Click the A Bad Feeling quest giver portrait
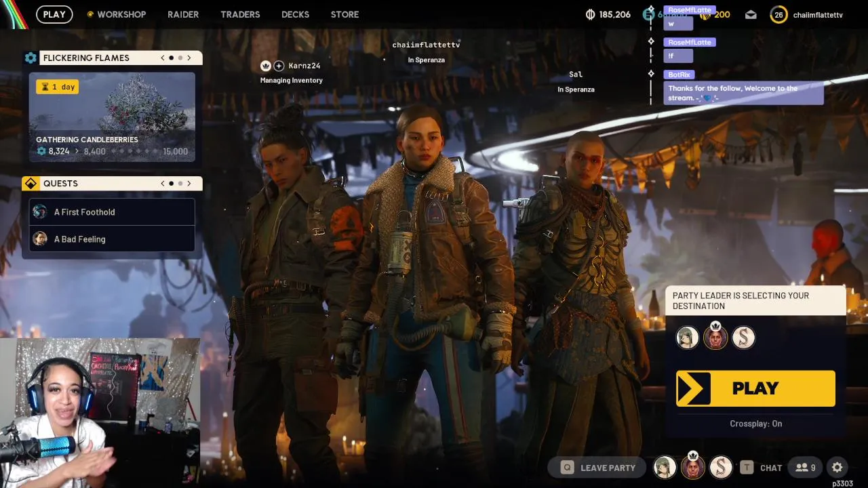 [40, 239]
